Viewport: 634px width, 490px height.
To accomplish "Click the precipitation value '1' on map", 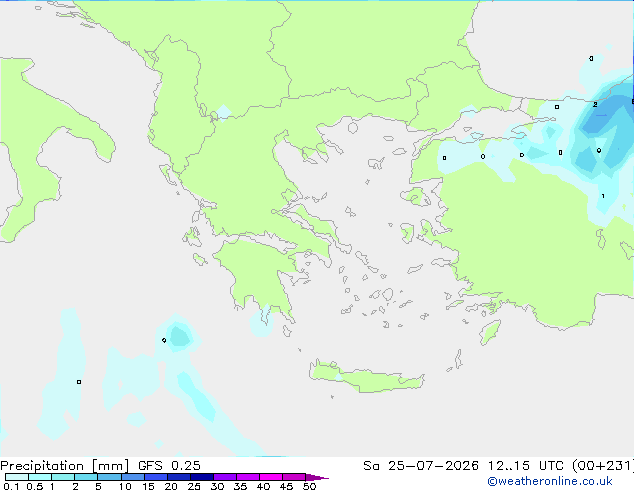I will point(603,196).
